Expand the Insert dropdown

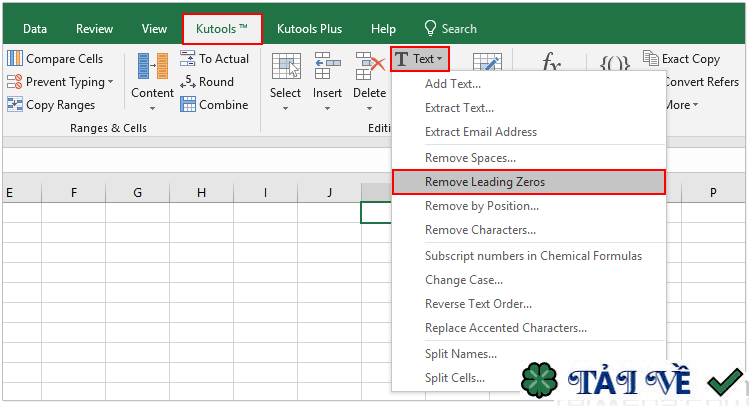327,106
